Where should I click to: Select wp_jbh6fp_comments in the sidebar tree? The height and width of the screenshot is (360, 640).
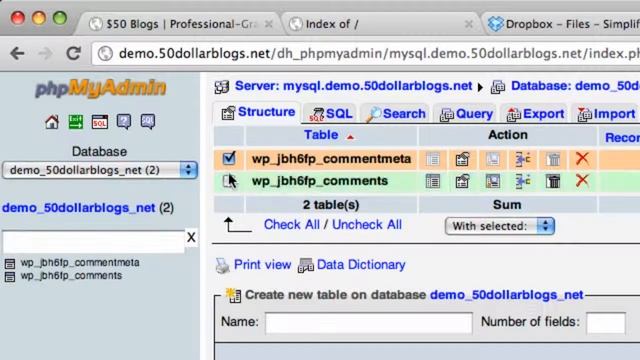pyautogui.click(x=71, y=276)
